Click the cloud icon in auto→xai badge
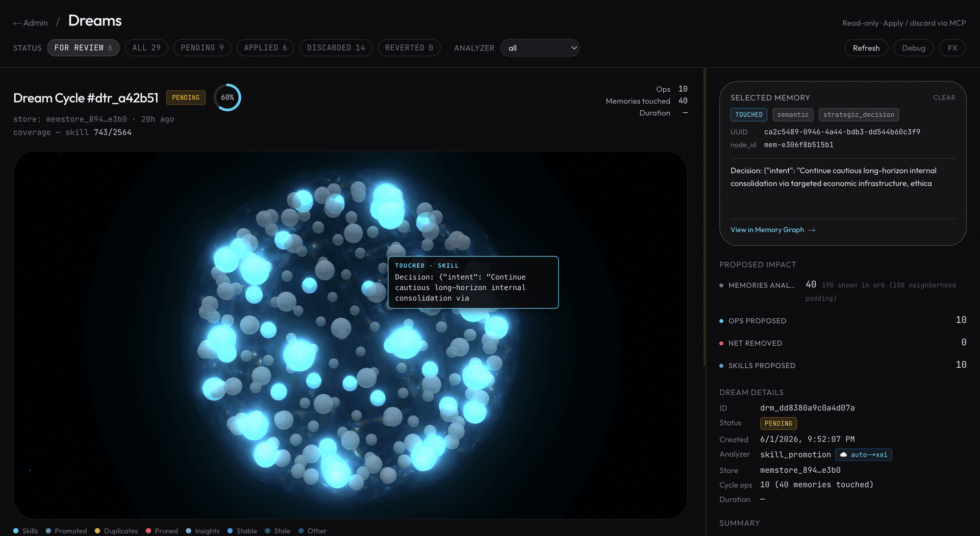Image resolution: width=980 pixels, height=536 pixels. 843,455
